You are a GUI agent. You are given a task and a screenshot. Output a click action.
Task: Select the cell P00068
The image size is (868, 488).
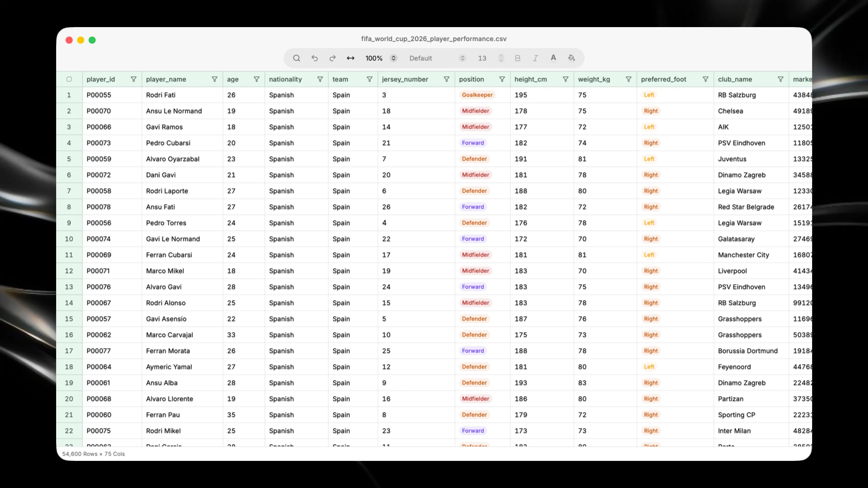click(112, 399)
